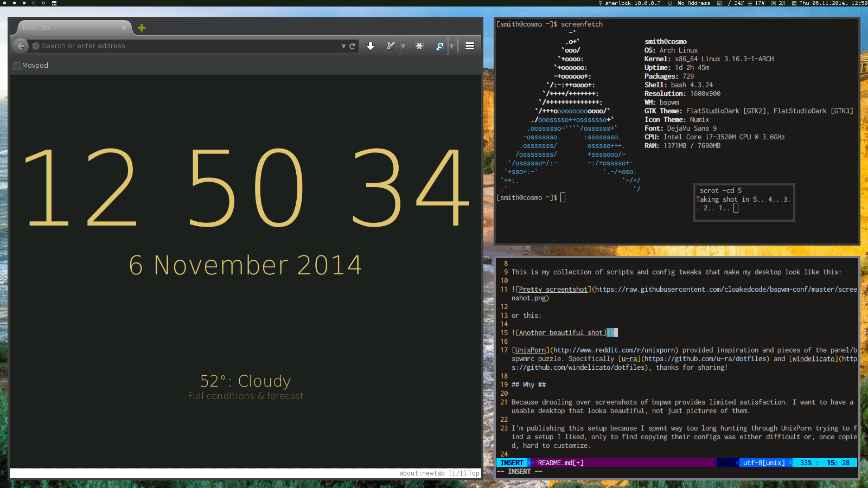
Task: Click 'Shell: bash 4.3.24' line
Action: click(x=679, y=85)
